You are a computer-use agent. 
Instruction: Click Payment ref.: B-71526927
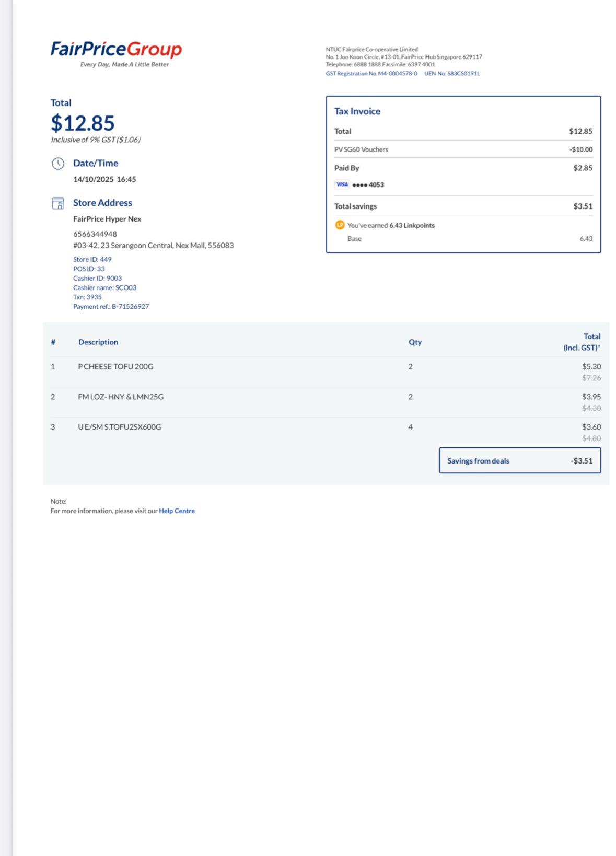click(111, 306)
